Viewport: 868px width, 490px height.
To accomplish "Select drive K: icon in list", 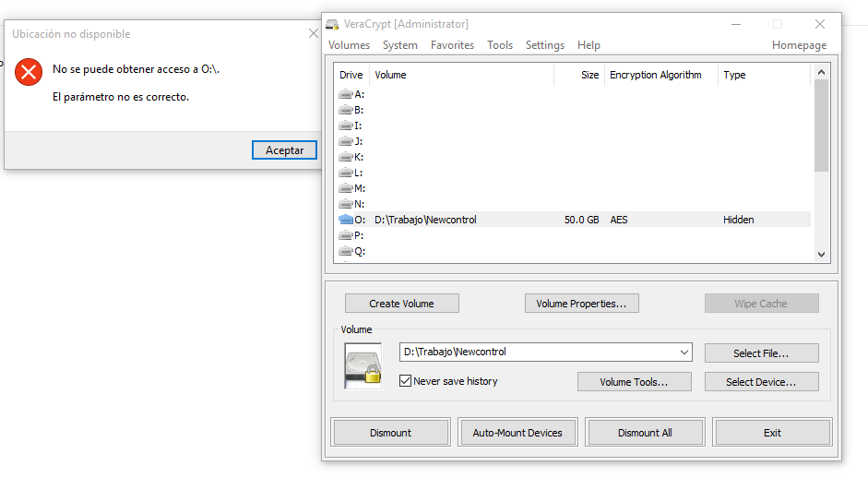I will coord(346,157).
